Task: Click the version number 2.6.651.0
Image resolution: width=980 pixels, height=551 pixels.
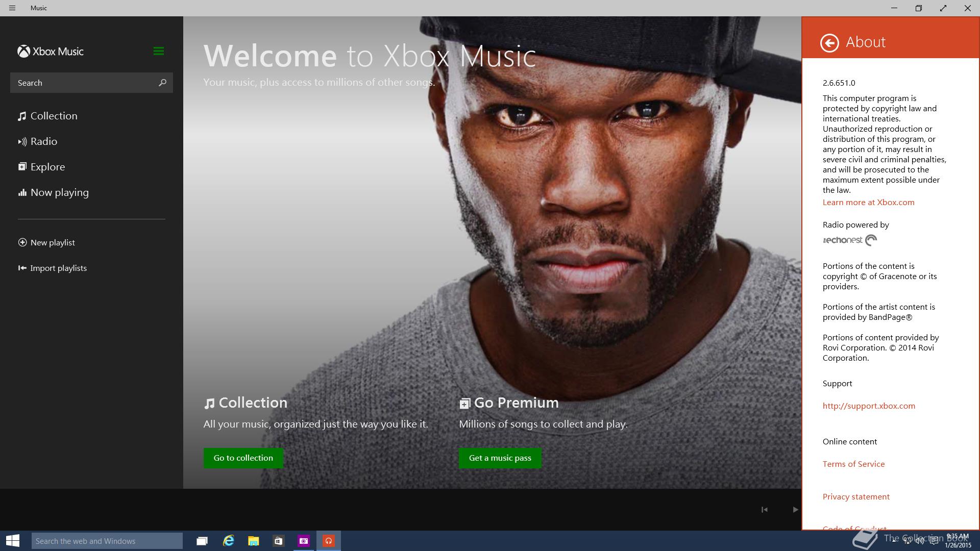Action: 839,83
